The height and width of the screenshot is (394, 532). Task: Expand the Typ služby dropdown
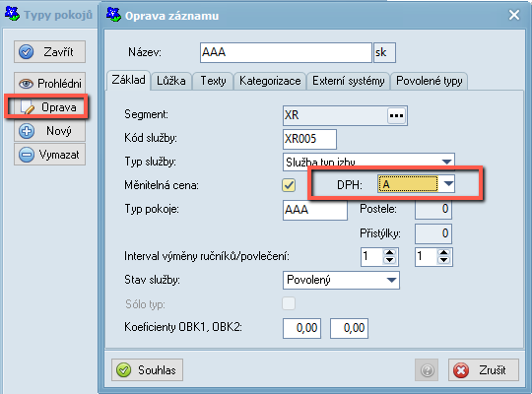tap(447, 162)
